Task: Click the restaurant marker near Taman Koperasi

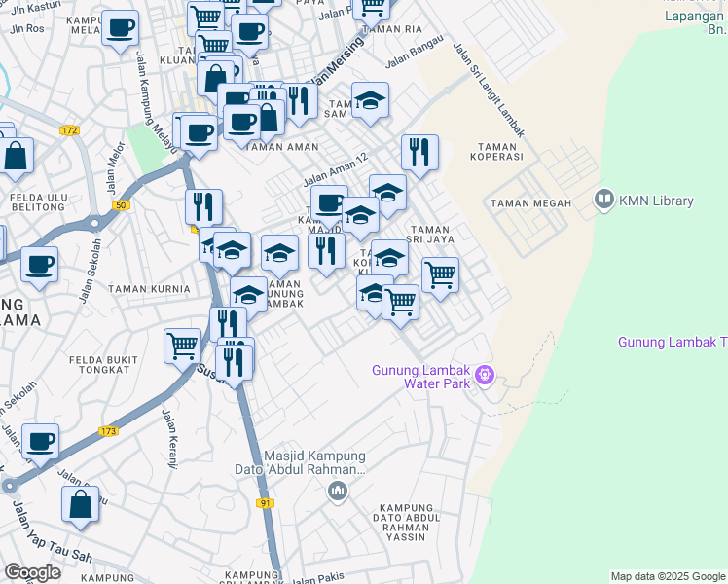Action: point(419,153)
